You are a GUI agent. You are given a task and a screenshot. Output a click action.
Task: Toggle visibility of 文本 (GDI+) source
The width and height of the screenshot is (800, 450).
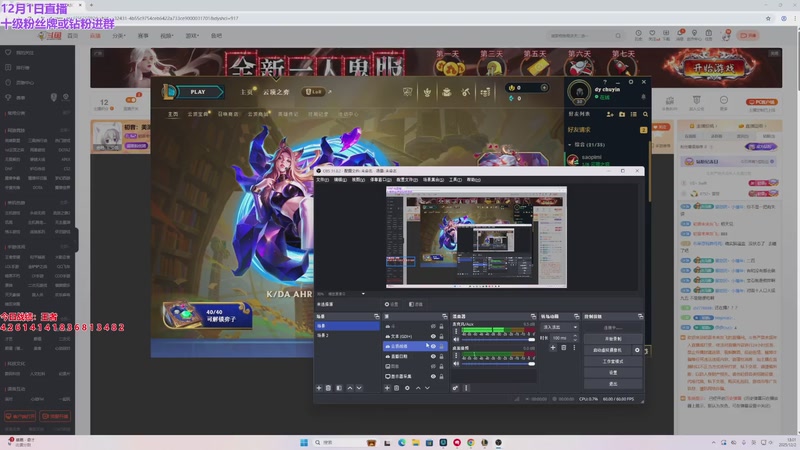tap(433, 336)
